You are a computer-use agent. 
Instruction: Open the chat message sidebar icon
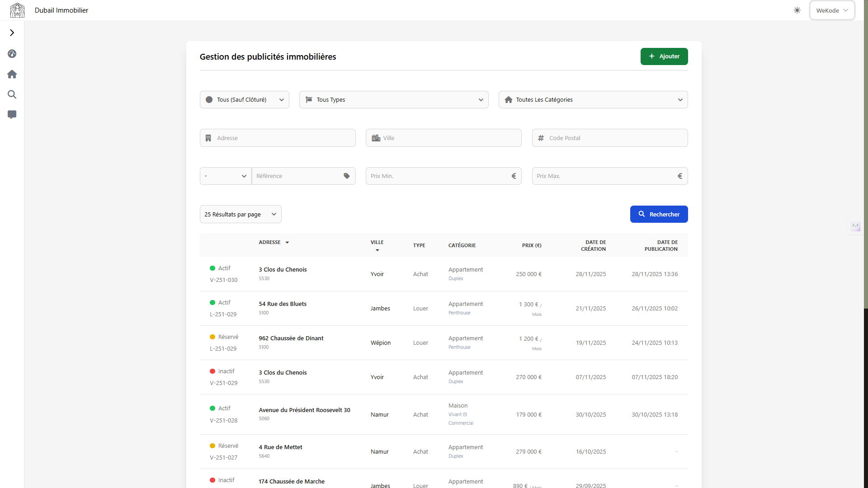12,115
